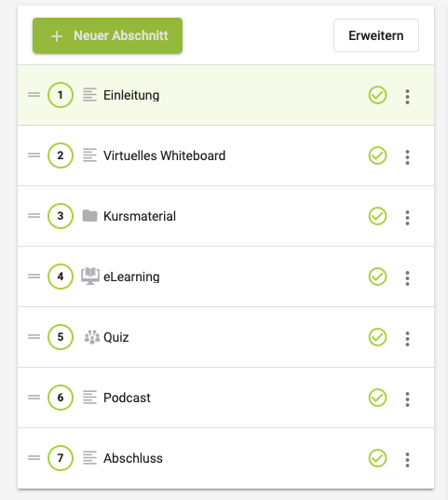Click the text icon next to Podcast
Image resolution: width=448 pixels, height=500 pixels.
(x=89, y=398)
